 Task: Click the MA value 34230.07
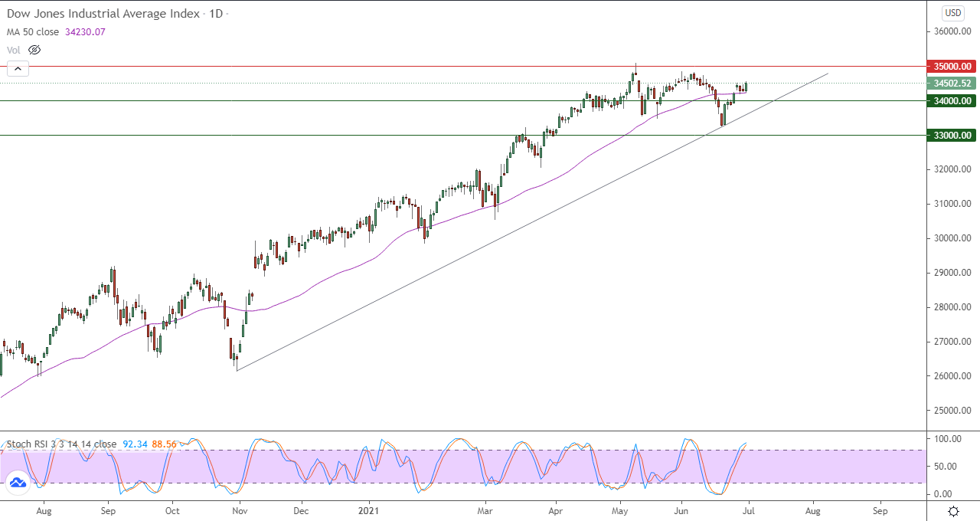86,31
